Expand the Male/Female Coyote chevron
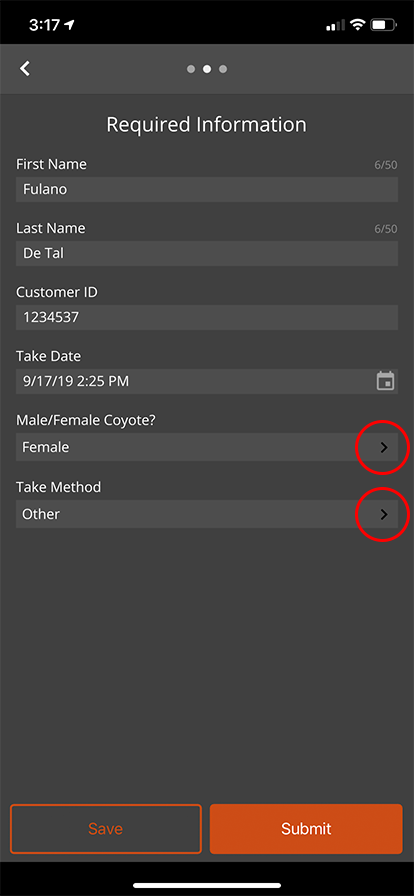The image size is (414, 896). pos(384,447)
